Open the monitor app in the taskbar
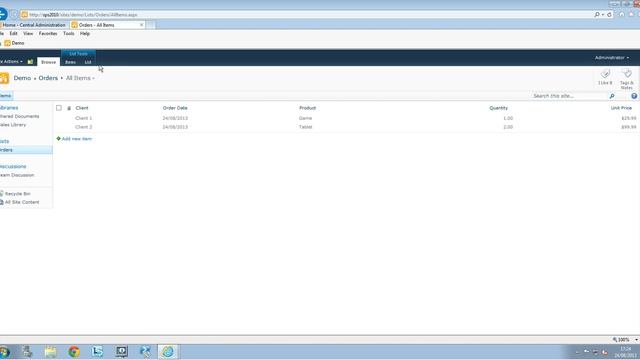 [121, 351]
